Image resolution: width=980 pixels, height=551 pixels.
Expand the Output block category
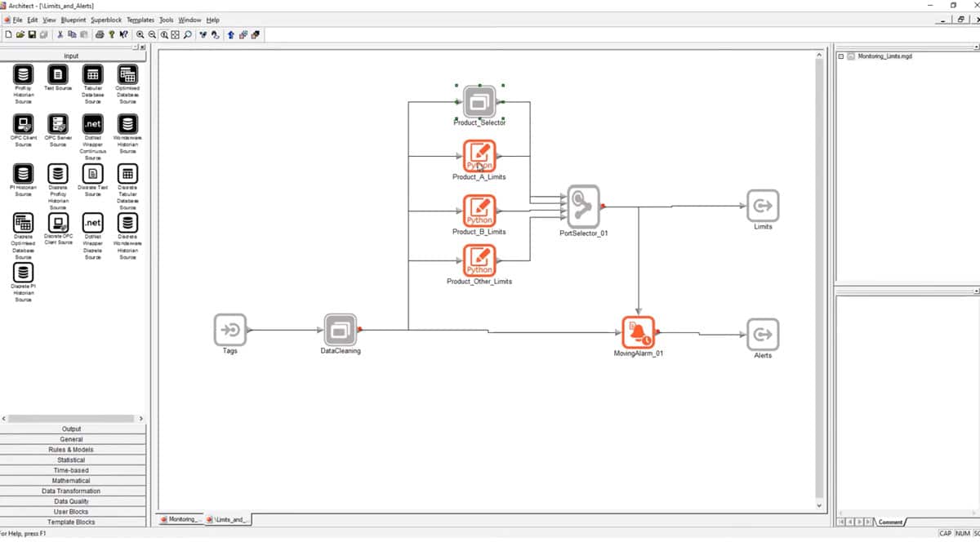72,429
